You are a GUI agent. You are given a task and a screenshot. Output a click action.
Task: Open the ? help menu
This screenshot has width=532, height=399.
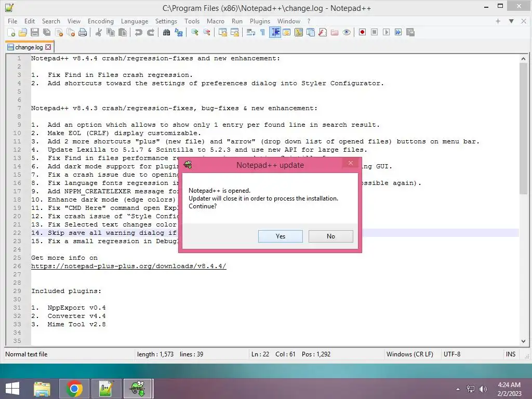point(309,21)
